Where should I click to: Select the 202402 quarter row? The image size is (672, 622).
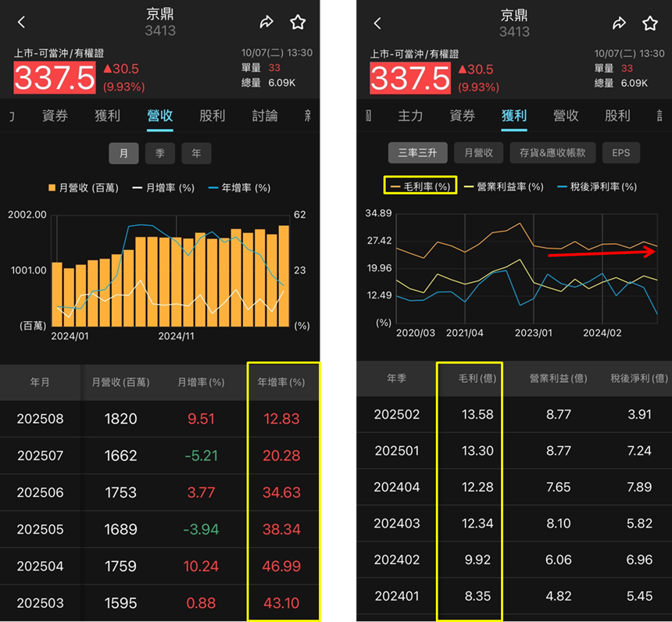(x=514, y=559)
